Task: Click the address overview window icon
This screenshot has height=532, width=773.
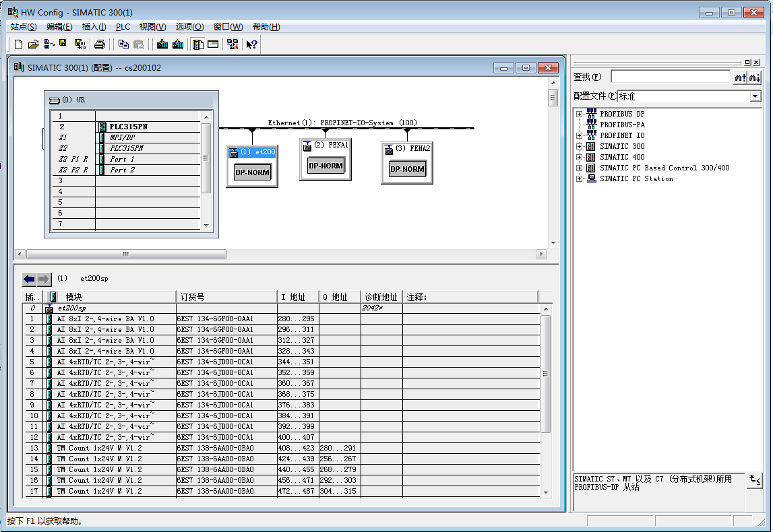Action: tap(213, 44)
